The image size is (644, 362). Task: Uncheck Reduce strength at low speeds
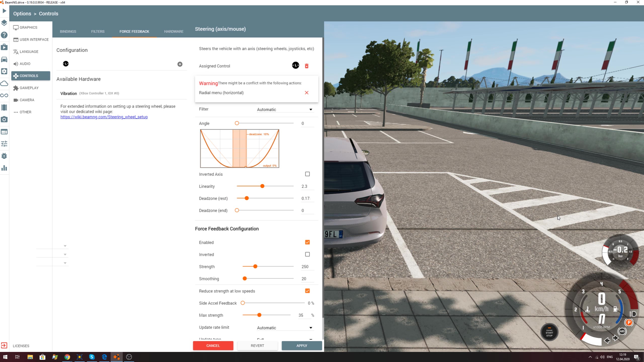coord(307,291)
